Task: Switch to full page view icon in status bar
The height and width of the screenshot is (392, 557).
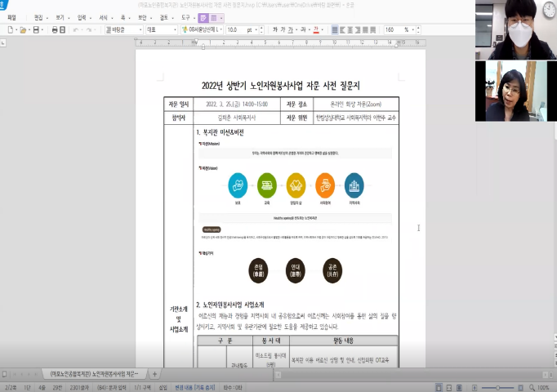Action: [x=449, y=387]
